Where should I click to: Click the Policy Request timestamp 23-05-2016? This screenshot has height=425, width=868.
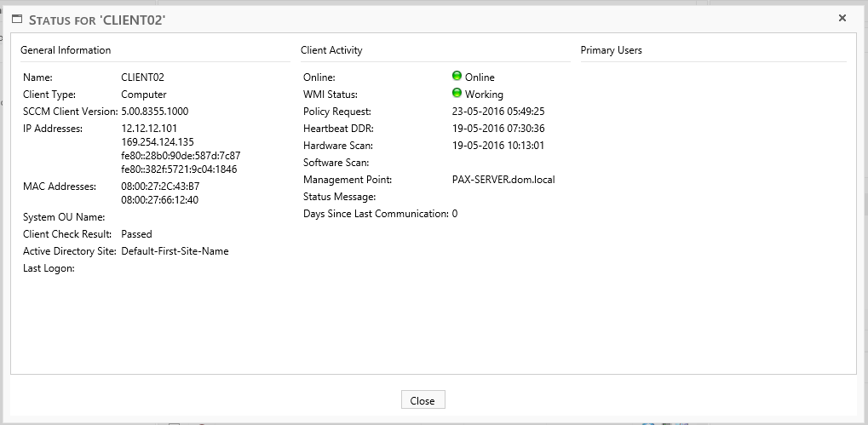click(x=498, y=112)
